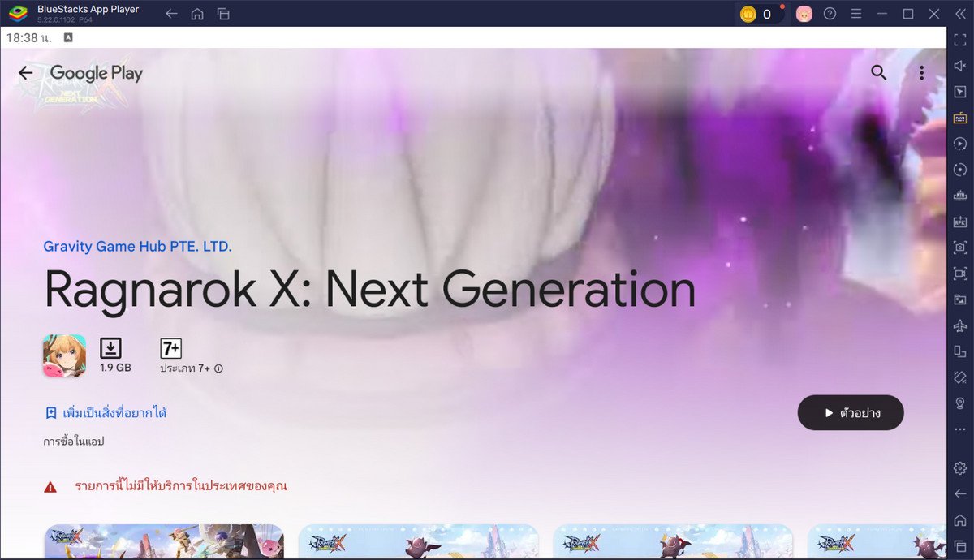Open BlueStacks hamburger menu
This screenshot has width=974, height=560.
point(855,14)
